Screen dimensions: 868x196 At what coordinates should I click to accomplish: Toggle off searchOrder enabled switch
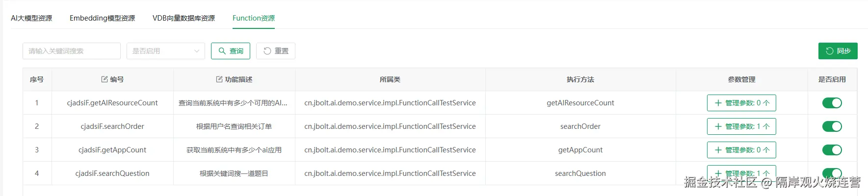click(832, 126)
